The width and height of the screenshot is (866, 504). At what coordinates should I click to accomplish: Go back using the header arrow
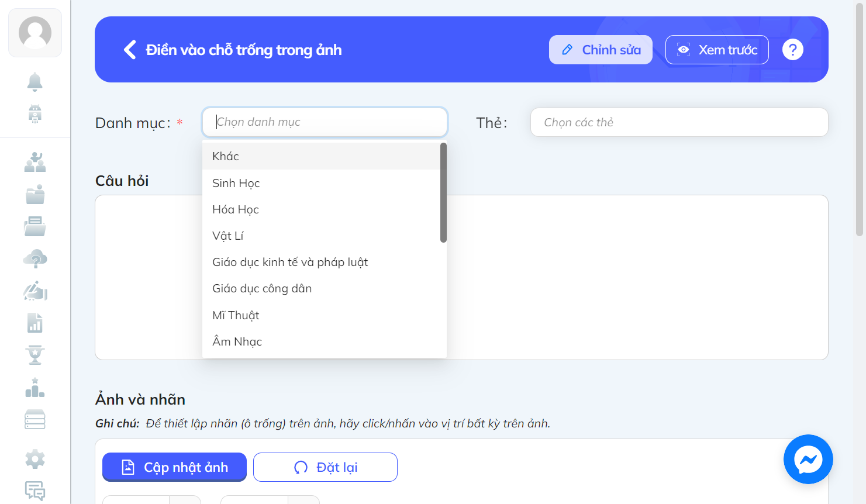[130, 50]
